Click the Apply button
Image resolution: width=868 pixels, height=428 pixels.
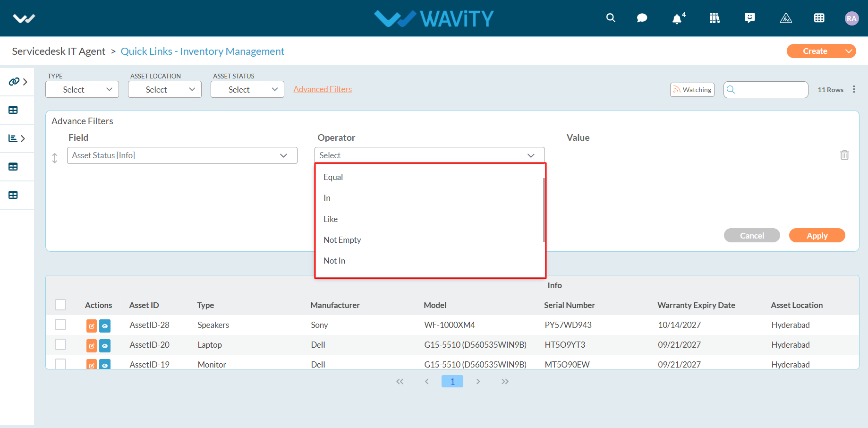(817, 235)
